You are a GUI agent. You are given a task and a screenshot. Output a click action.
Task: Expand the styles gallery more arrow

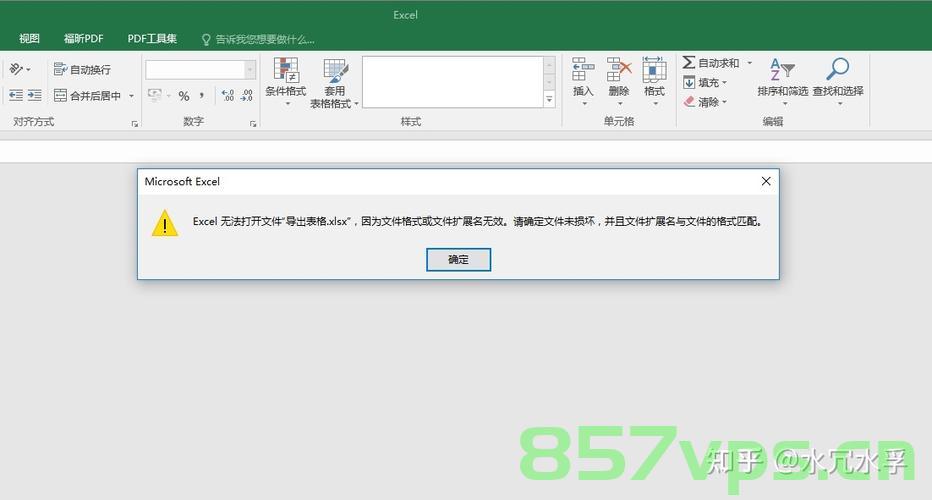549,100
